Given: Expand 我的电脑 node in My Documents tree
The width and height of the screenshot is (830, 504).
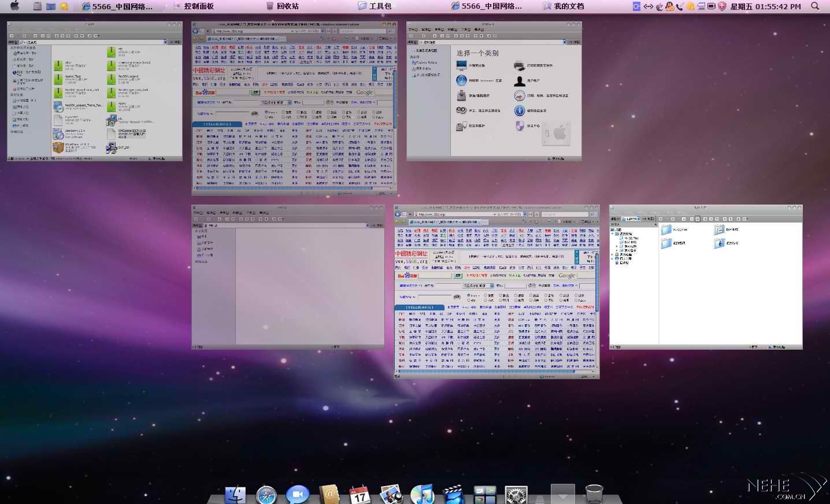Looking at the screenshot, I should tap(613, 254).
